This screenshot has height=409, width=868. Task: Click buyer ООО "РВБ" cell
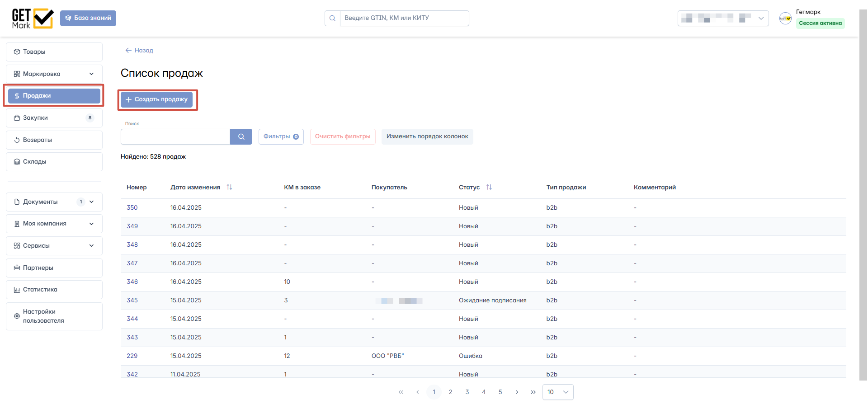point(387,356)
